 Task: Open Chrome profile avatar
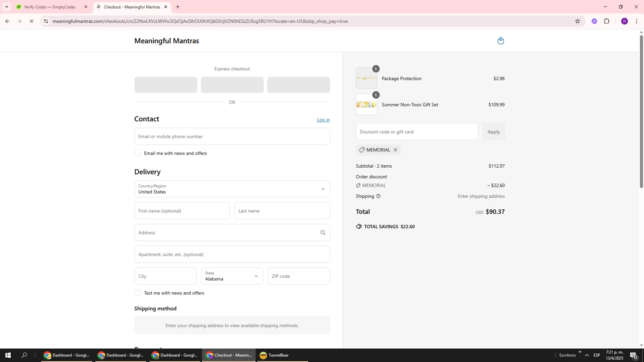(625, 21)
